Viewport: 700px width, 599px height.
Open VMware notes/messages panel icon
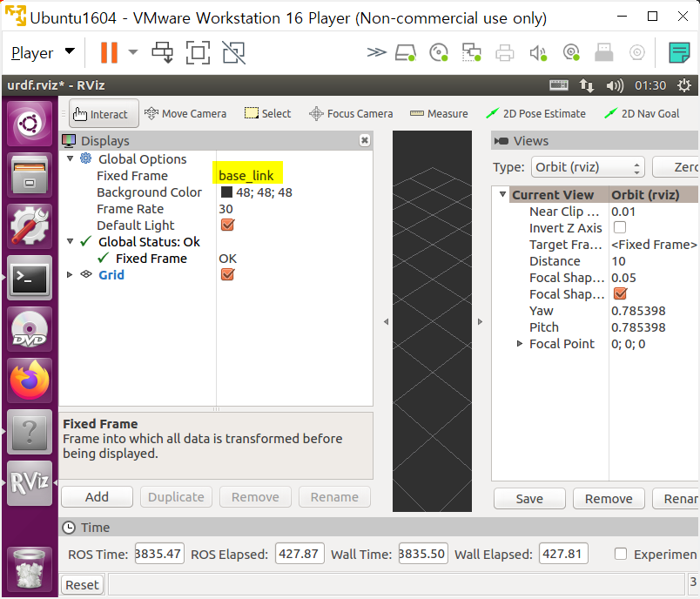679,52
